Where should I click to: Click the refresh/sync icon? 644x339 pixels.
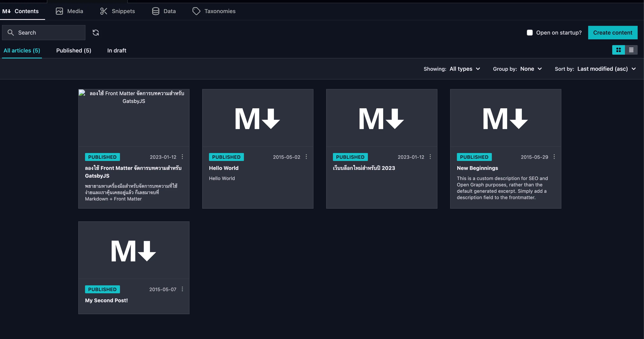pyautogui.click(x=95, y=32)
